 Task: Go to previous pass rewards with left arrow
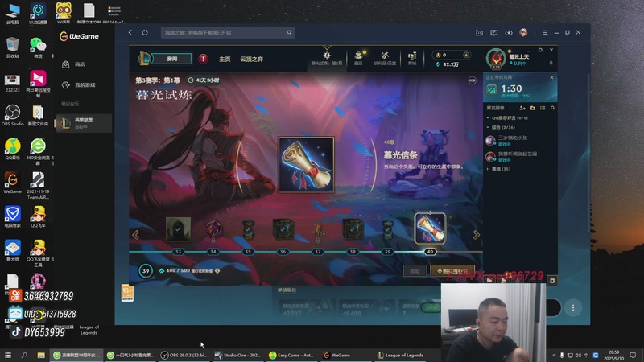pyautogui.click(x=135, y=234)
